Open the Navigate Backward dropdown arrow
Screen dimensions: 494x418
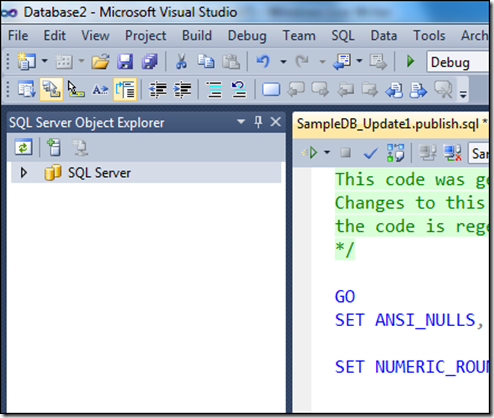point(359,61)
